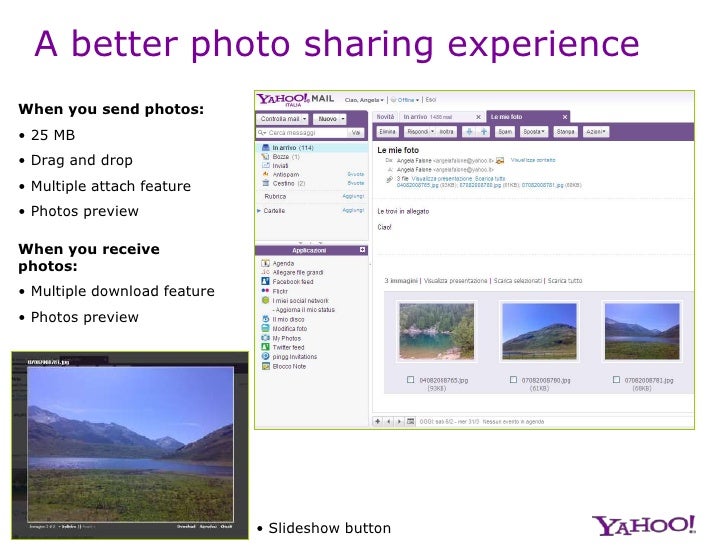Check the box for 04082008765.jpg
Image resolution: width=728 pixels, height=546 pixels.
(x=410, y=380)
